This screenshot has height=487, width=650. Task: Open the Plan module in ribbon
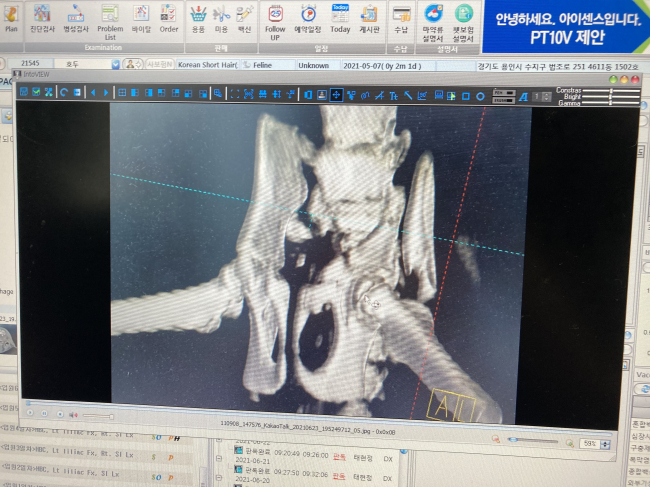[x=11, y=19]
